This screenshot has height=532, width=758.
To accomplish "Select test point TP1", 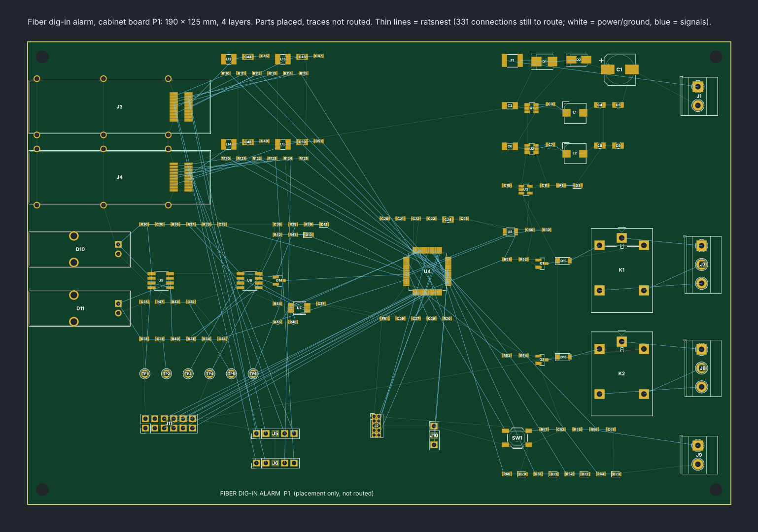I will click(x=145, y=374).
